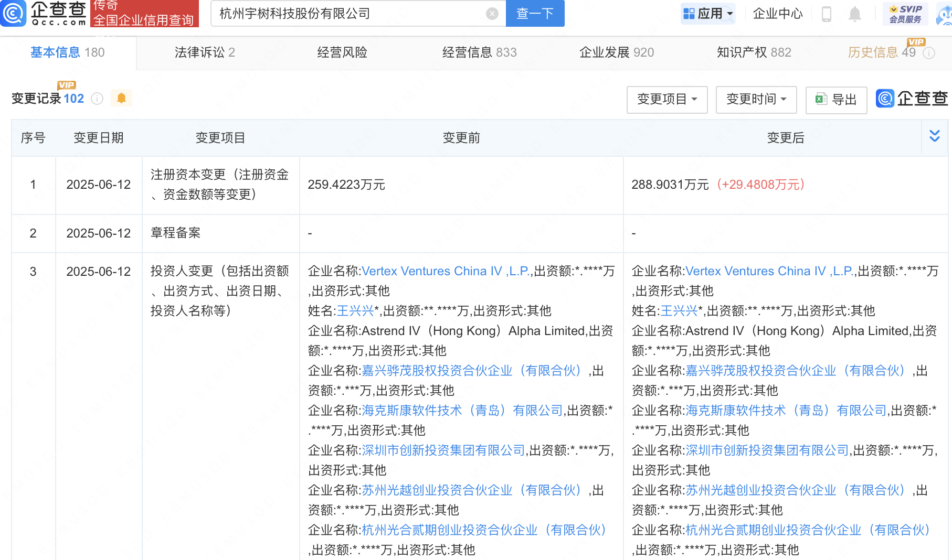Open 杭州光合贰期创业投资合伙企业 link in 变更后 column
This screenshot has width=952, height=560.
(x=808, y=530)
